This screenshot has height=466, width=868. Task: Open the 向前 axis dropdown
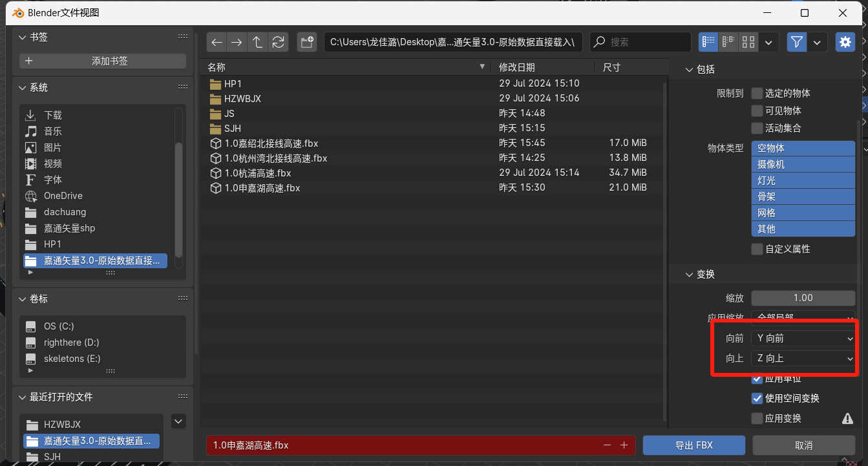pos(803,338)
